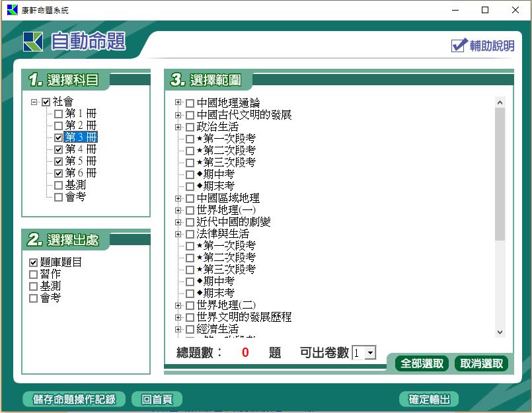Return home via 回首頁 button

point(157,399)
